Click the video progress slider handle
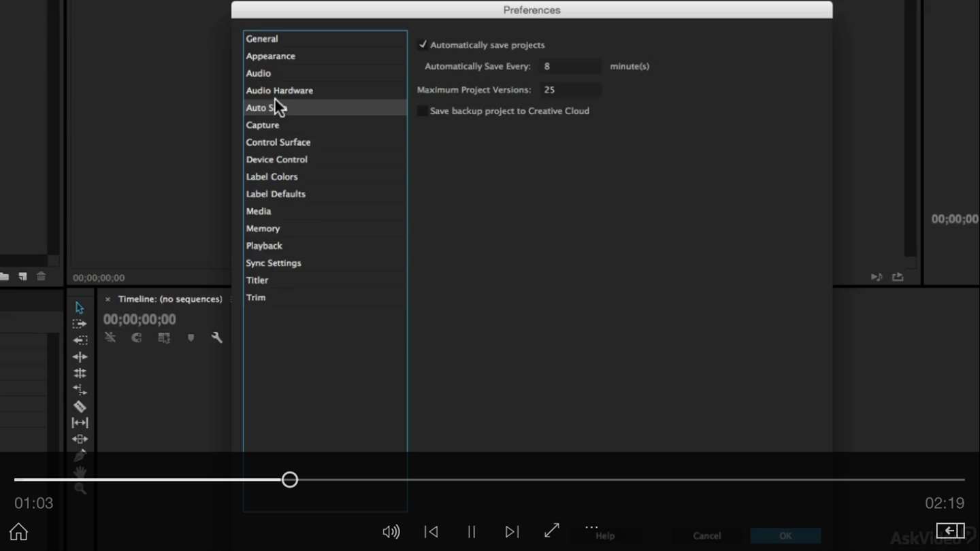 [x=290, y=480]
